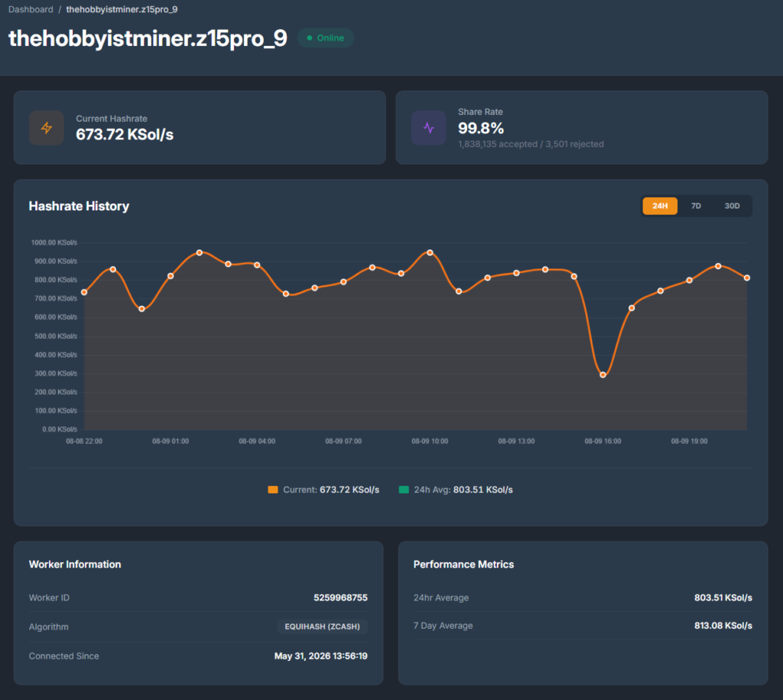783x700 pixels.
Task: Select the 24H time range tab
Action: coord(660,206)
